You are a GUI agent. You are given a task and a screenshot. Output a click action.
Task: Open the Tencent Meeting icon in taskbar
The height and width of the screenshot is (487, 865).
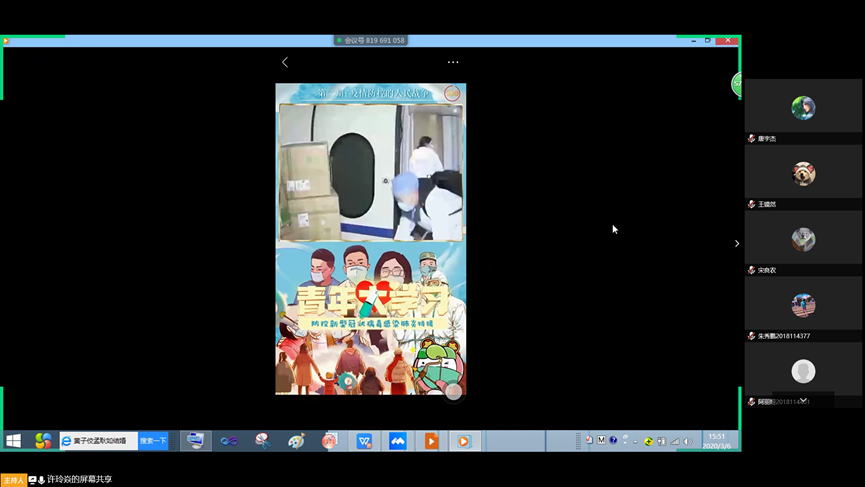(x=397, y=441)
